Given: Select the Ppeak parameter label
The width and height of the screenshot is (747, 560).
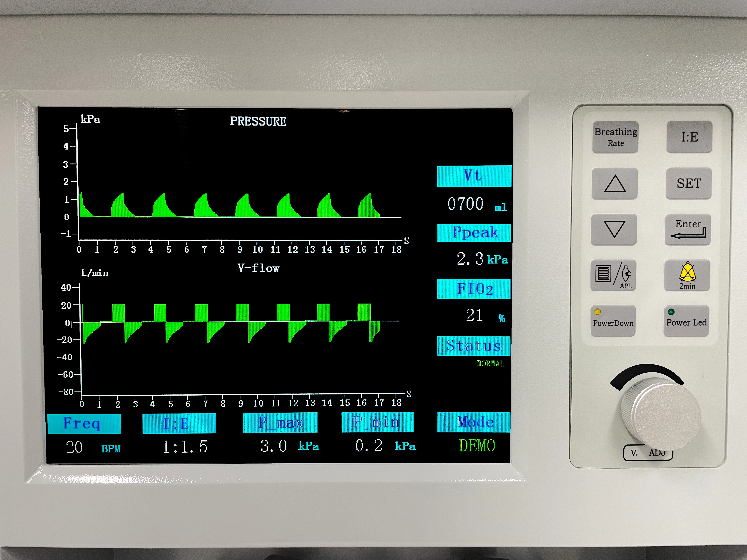Looking at the screenshot, I should (474, 233).
